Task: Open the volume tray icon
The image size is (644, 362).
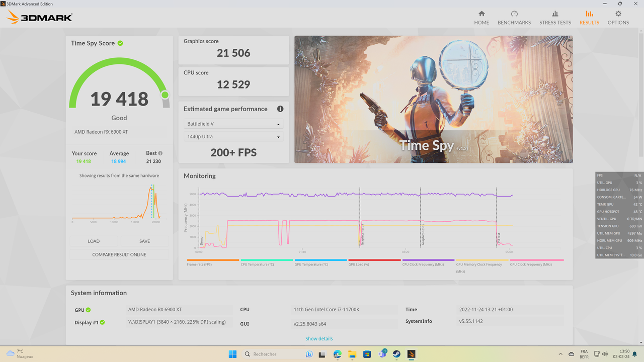Action: [x=604, y=354]
